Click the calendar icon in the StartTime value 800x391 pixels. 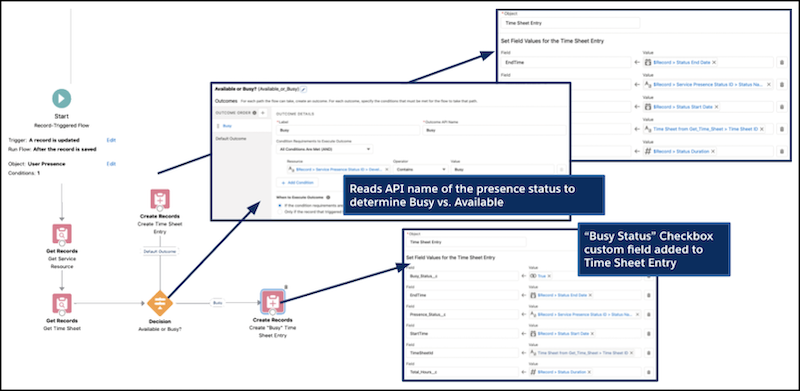pyautogui.click(x=534, y=333)
